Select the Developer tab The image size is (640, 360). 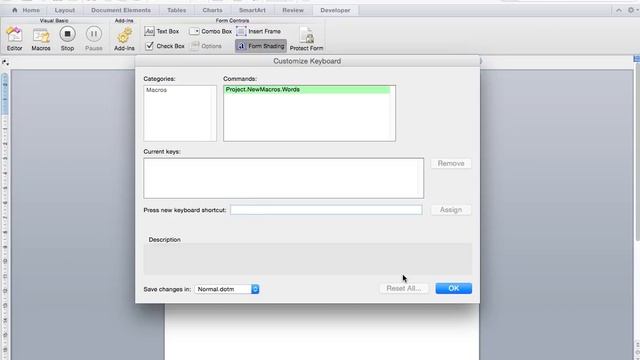pos(335,10)
